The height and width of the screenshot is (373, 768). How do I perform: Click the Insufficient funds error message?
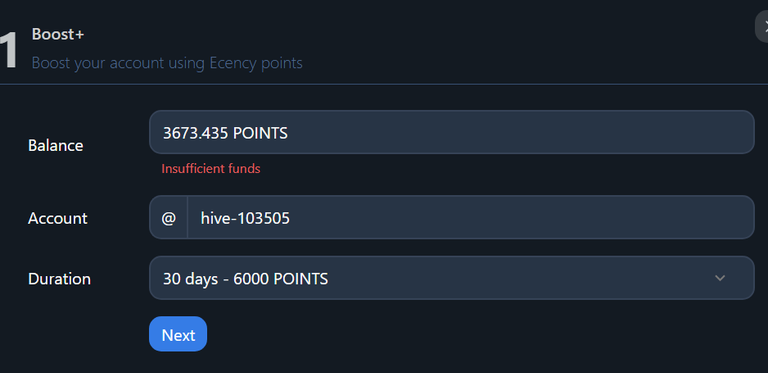[211, 168]
